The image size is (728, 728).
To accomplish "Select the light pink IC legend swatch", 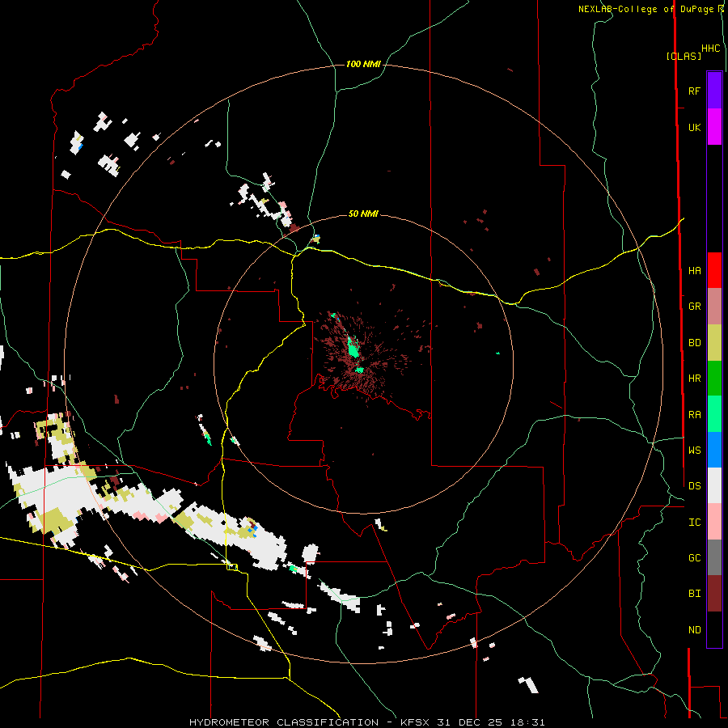I will pyautogui.click(x=714, y=522).
